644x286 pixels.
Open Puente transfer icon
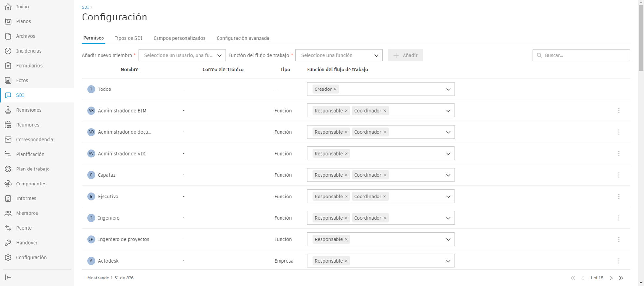pos(8,228)
